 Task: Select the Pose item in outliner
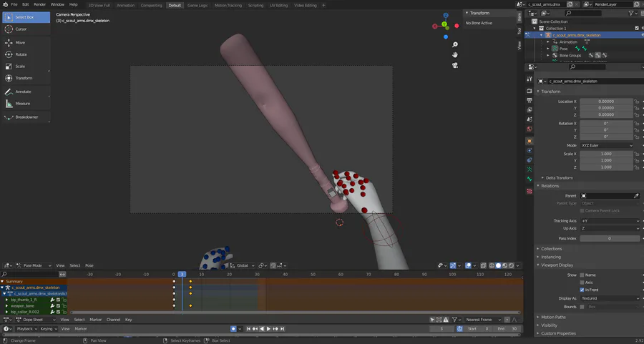(564, 49)
